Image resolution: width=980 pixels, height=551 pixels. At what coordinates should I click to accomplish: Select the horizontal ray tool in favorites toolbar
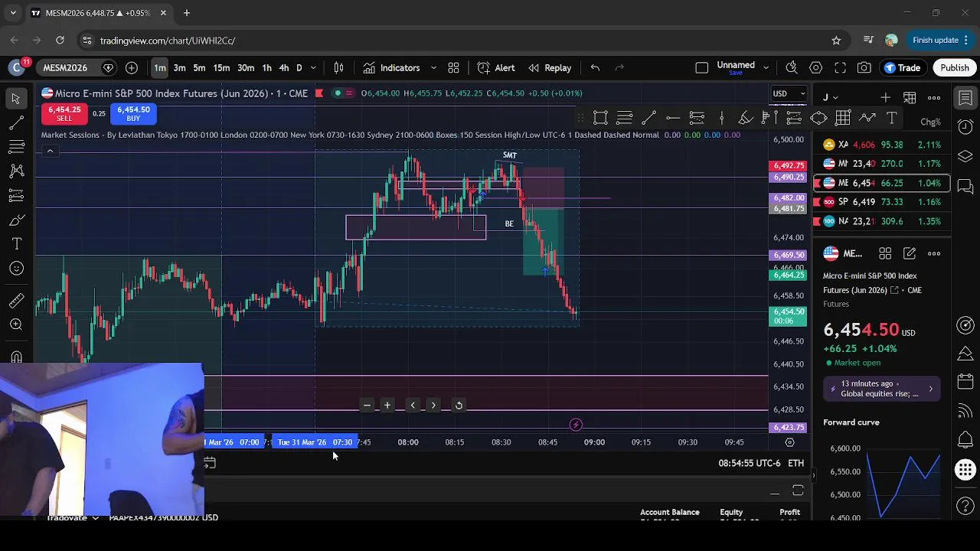click(x=673, y=118)
